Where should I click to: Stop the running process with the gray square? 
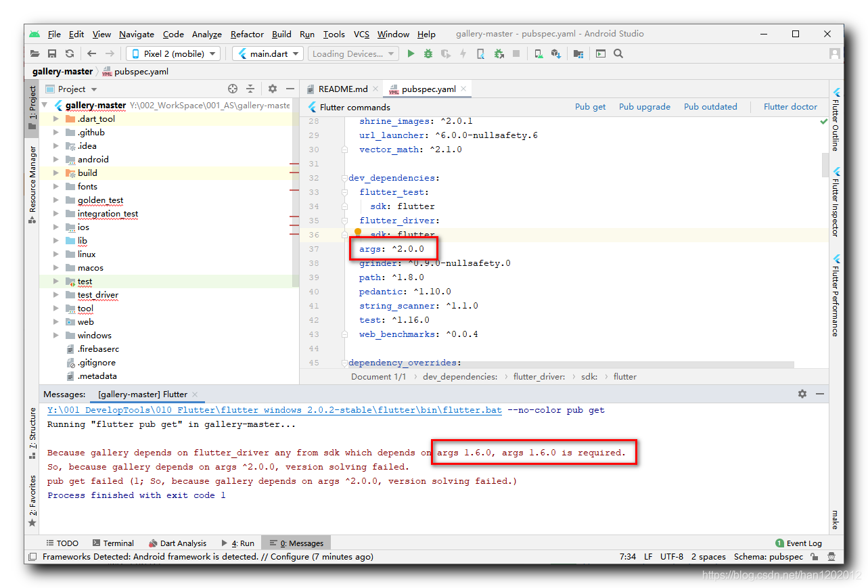[x=516, y=53]
